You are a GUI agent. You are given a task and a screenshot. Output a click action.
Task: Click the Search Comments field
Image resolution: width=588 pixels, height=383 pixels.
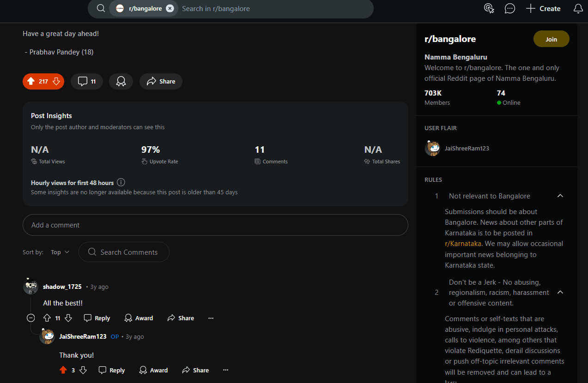[x=124, y=252]
